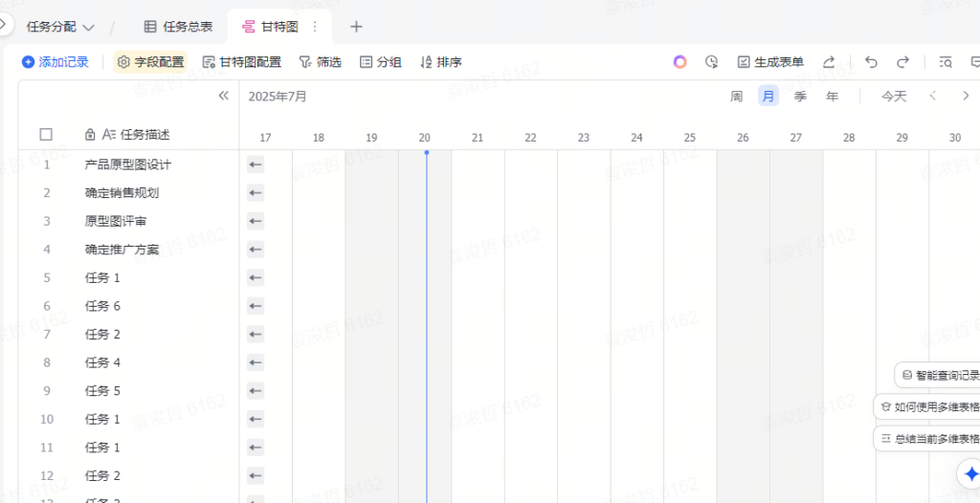Switch timeline to 周 week view
Image resolution: width=980 pixels, height=503 pixels.
click(736, 96)
